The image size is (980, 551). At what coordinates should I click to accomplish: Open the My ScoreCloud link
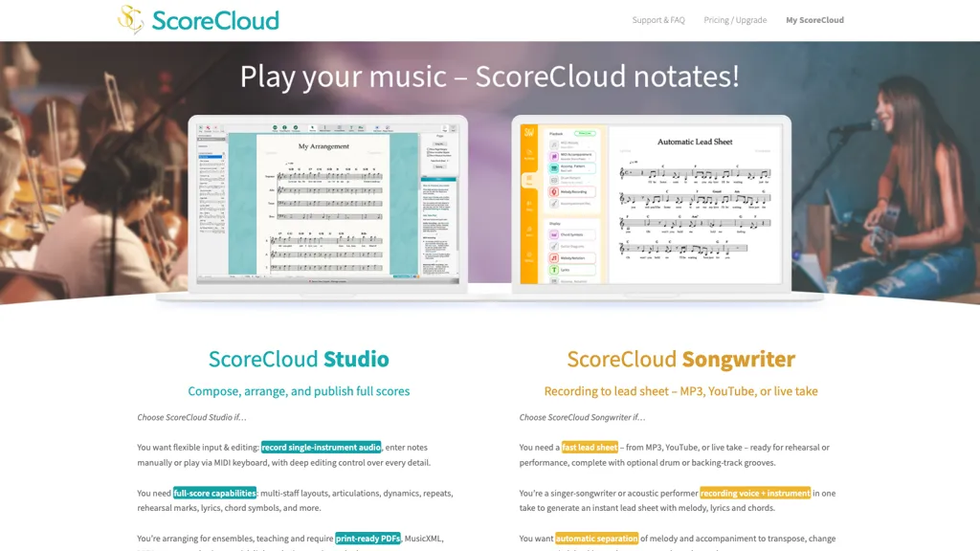[814, 20]
